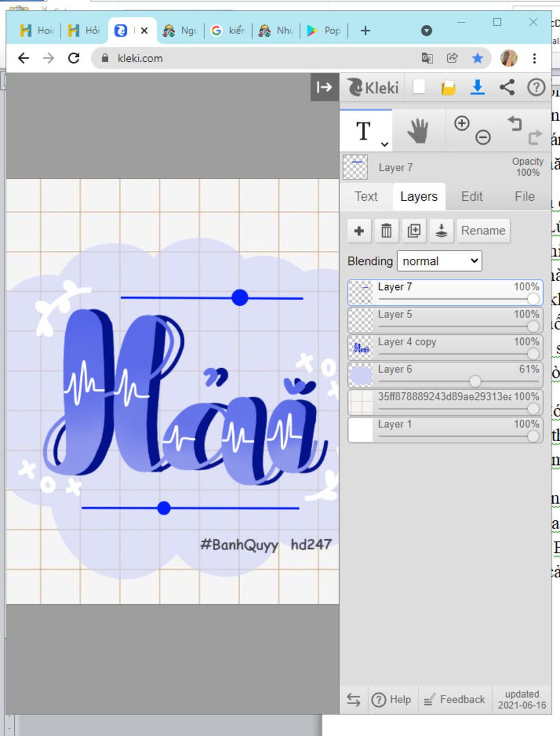Close the active Kleki browser tab

coord(144,31)
